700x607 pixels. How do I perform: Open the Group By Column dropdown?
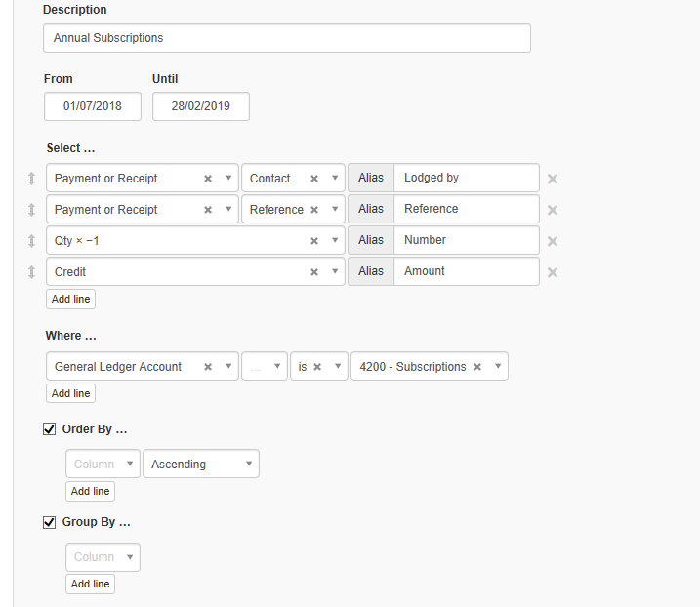tap(103, 557)
